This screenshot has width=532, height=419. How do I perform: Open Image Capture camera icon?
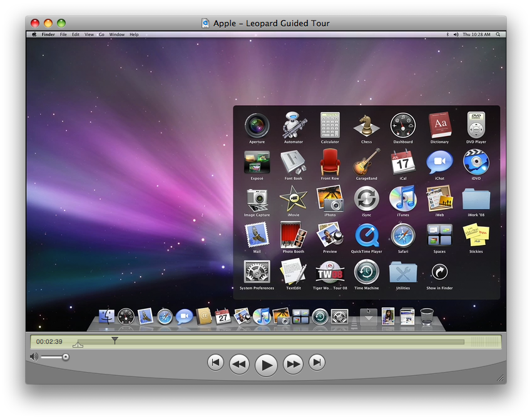click(x=257, y=199)
